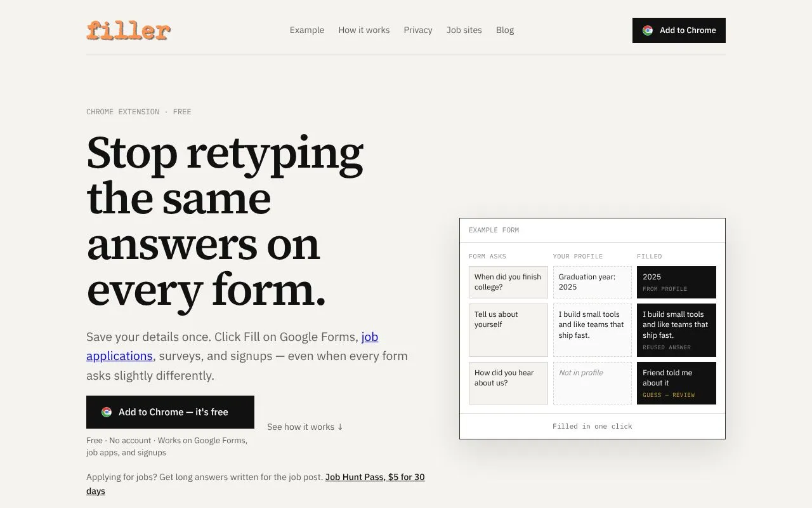Click Add to Chrome — it's free button

click(x=170, y=412)
